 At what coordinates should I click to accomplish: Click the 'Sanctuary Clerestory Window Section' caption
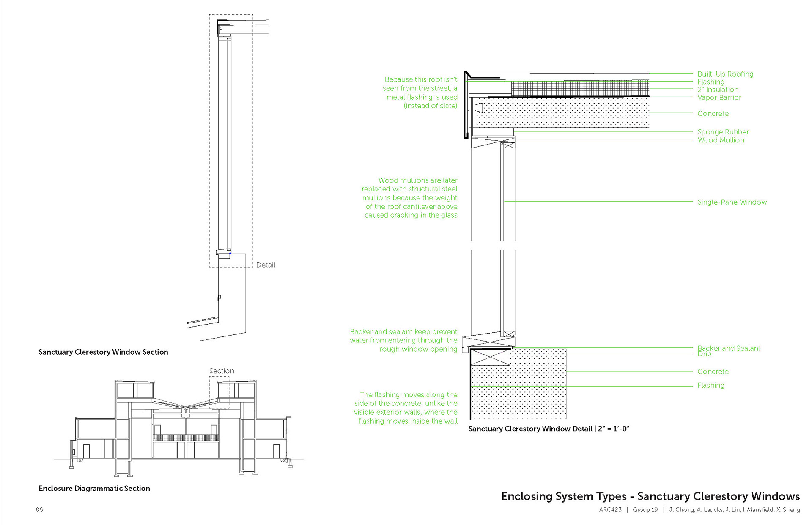[103, 352]
